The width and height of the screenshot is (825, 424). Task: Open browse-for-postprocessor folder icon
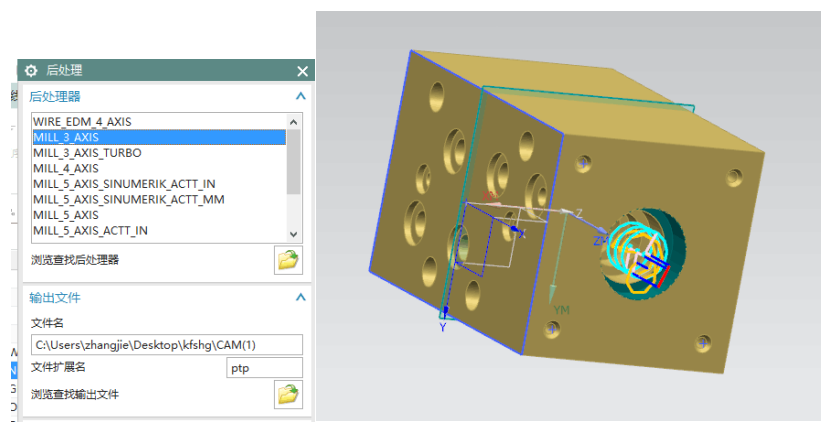tap(288, 261)
